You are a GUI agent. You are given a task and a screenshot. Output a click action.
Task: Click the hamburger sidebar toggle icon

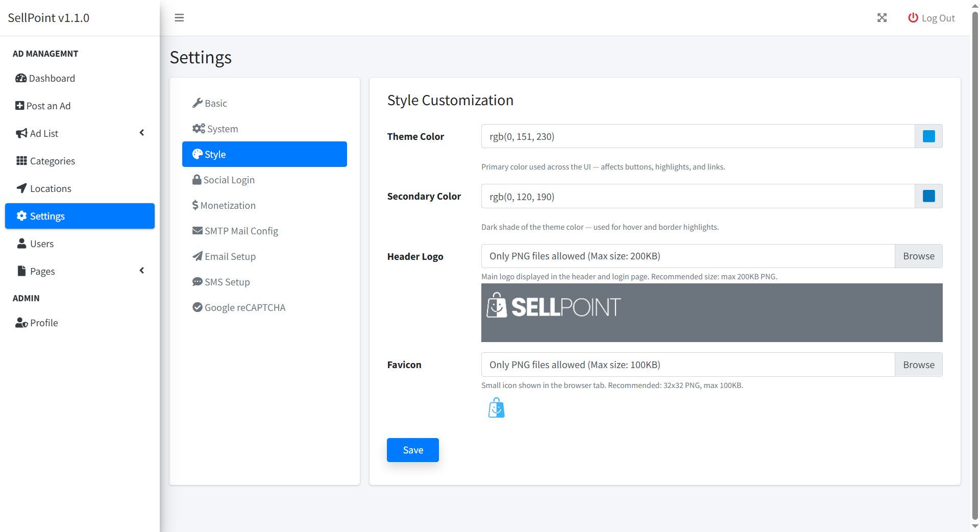179,18
